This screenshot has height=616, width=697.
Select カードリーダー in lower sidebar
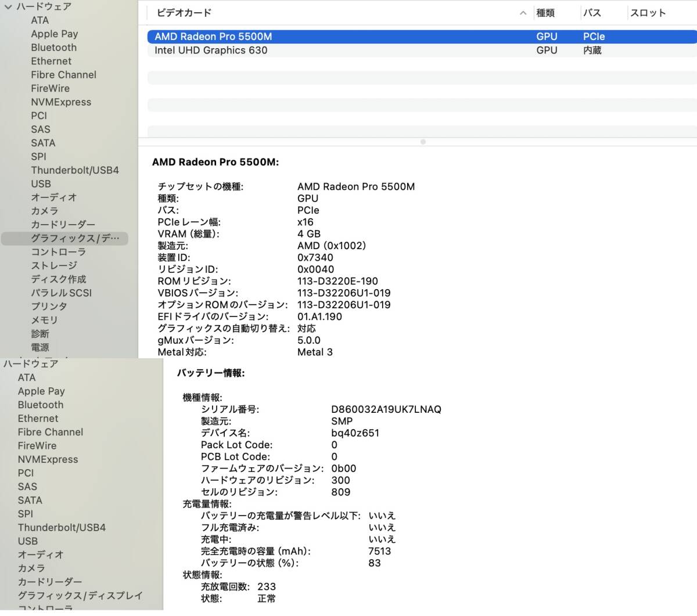click(x=50, y=582)
